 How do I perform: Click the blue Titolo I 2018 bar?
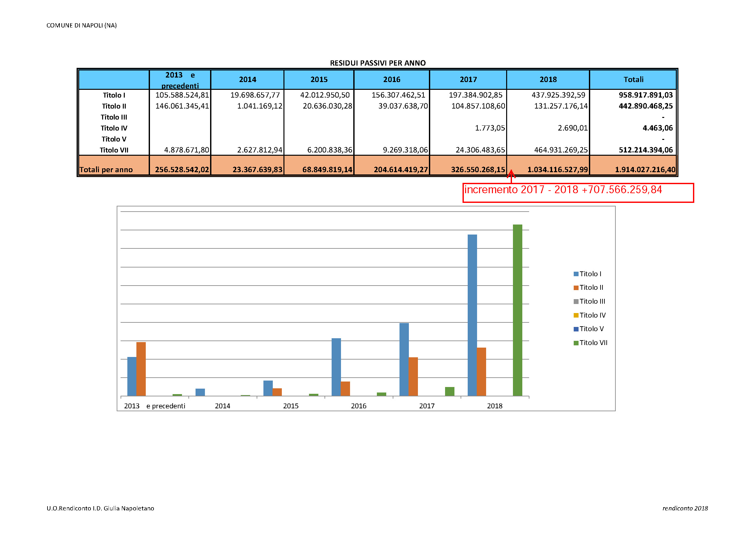pyautogui.click(x=472, y=315)
